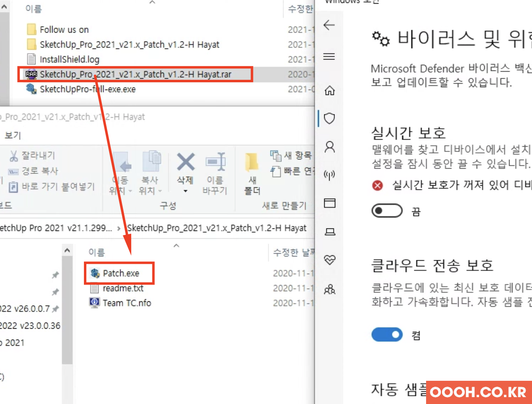Select v23.0.0.36 quick access item

[x=30, y=326]
